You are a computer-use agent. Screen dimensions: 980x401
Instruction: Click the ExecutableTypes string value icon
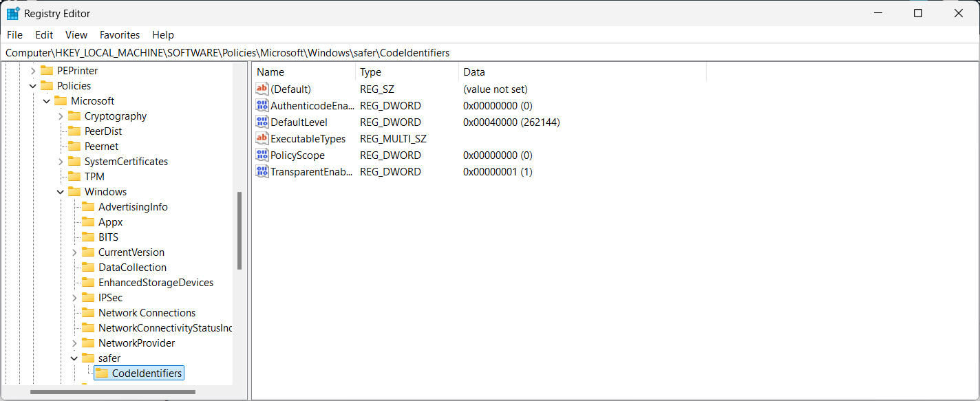(x=262, y=139)
